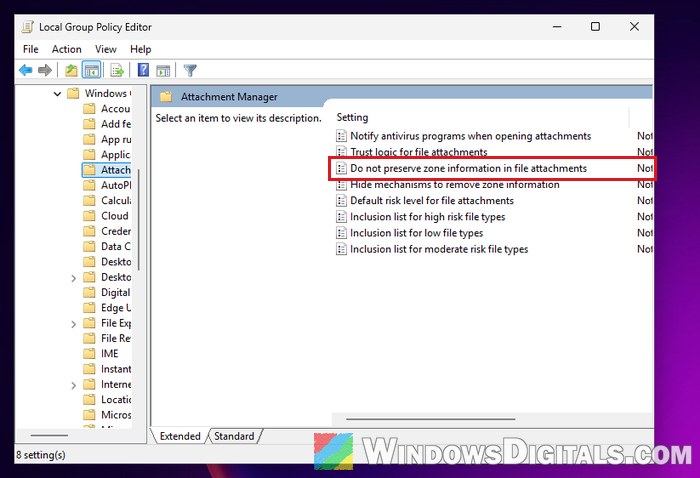
Task: Click folder icon beside IME tree item
Action: click(89, 354)
